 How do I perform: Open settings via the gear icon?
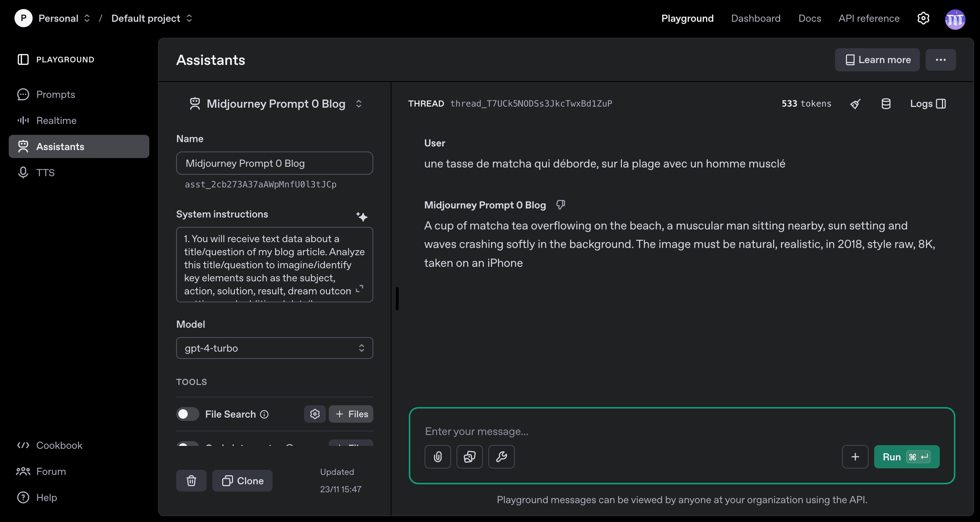[923, 18]
